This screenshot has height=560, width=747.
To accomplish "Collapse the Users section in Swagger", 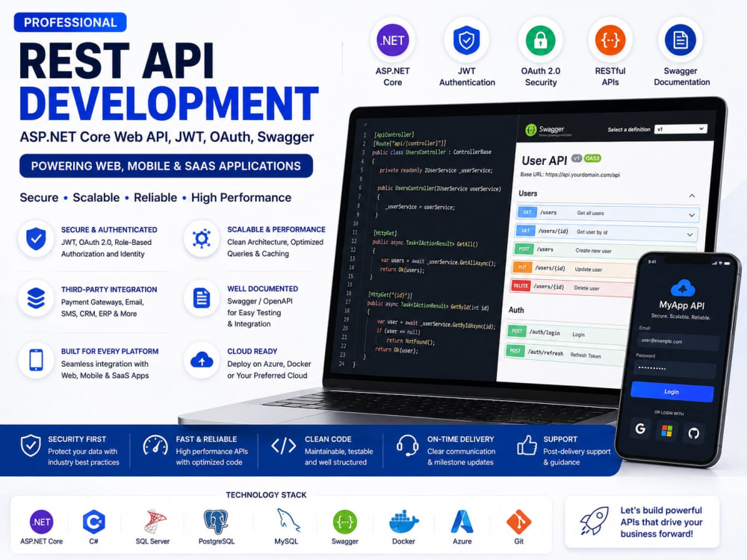I will tap(692, 196).
